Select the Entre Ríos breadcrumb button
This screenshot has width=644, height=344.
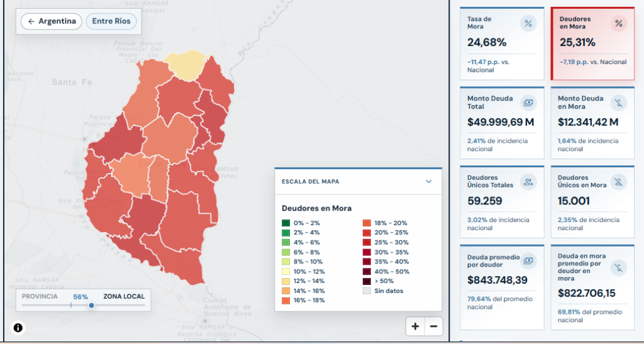(x=111, y=21)
